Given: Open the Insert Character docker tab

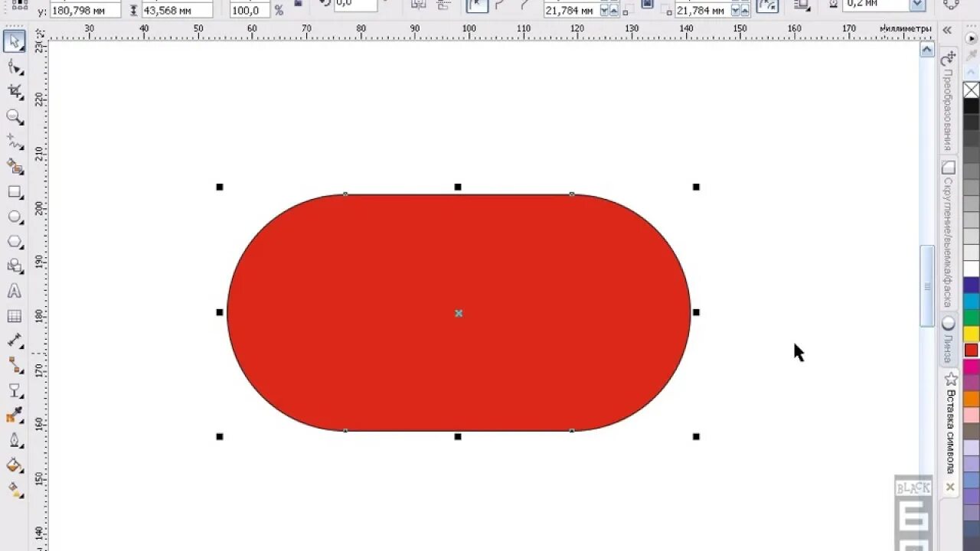Looking at the screenshot, I should pyautogui.click(x=950, y=423).
